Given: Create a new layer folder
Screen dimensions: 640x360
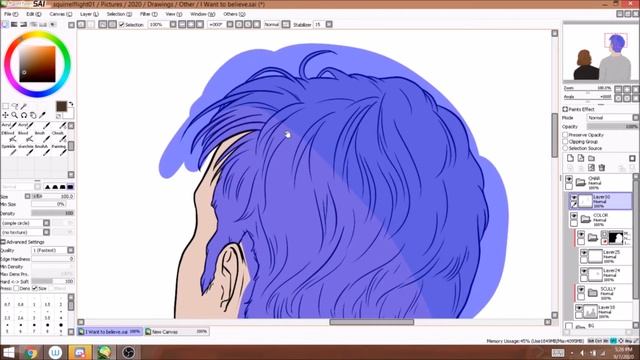Looking at the screenshot, I should tap(591, 158).
